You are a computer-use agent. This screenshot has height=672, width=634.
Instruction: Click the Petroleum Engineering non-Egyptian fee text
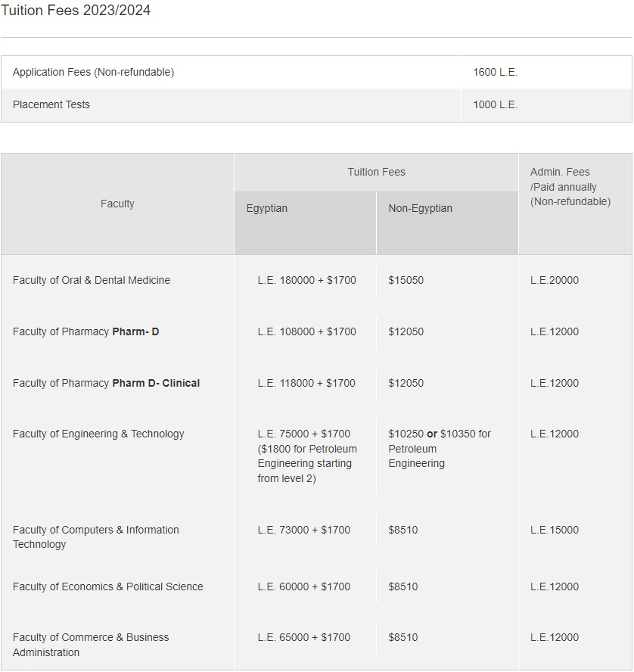[x=439, y=448]
